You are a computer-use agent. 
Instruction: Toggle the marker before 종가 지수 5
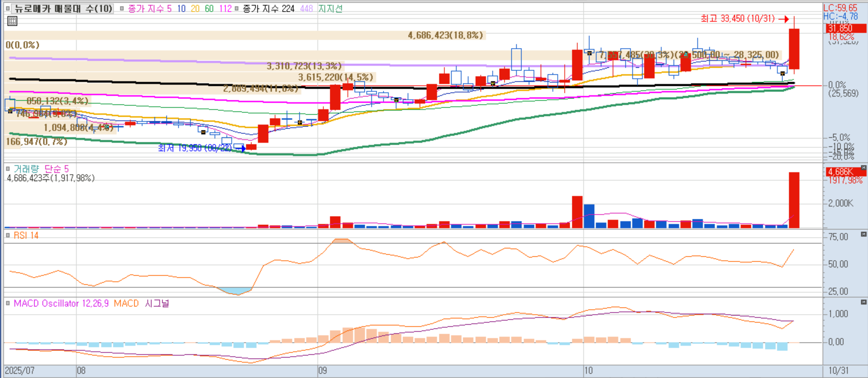tap(122, 8)
